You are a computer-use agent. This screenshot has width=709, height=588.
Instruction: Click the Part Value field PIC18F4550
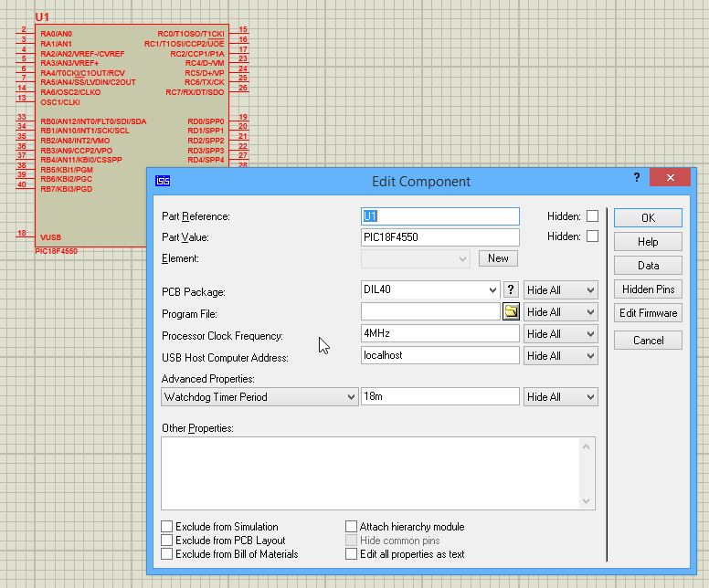[440, 237]
